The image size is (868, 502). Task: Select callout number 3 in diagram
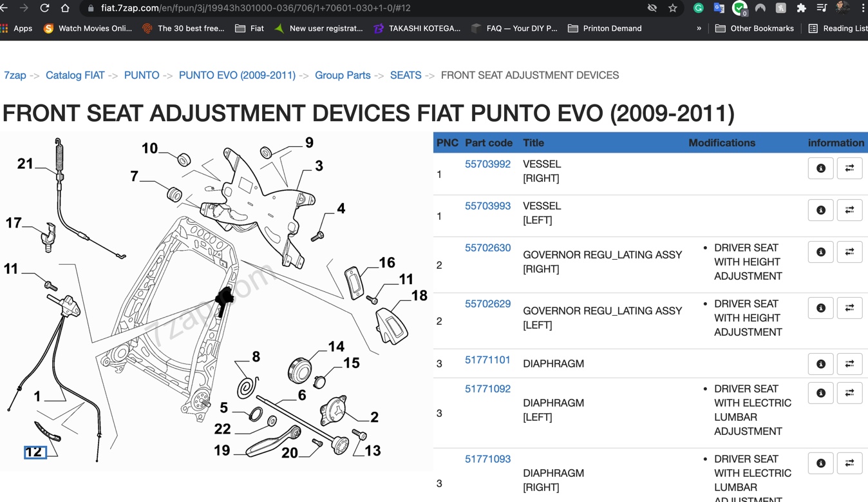coord(319,166)
